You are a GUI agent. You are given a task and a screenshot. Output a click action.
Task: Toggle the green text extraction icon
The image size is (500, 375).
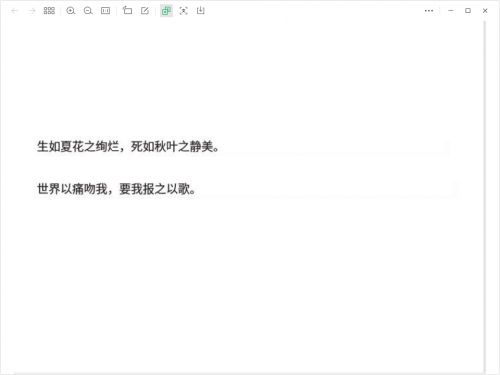[x=166, y=11]
